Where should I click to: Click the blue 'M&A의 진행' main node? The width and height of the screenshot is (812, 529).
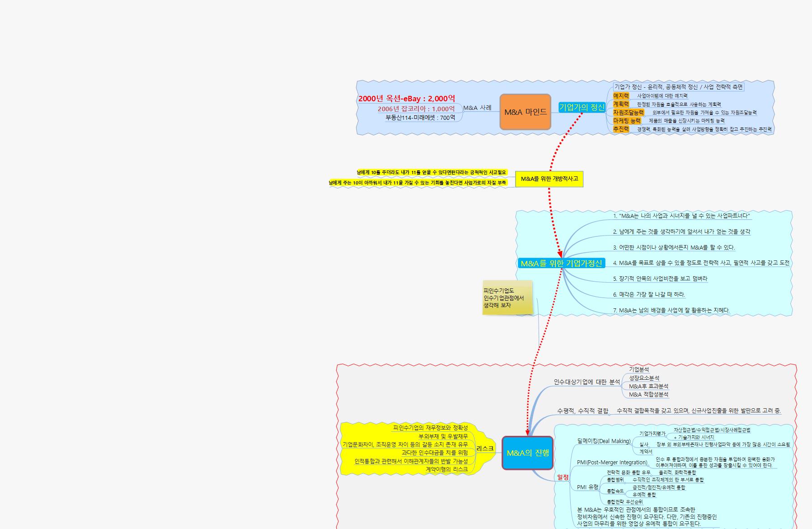527,453
